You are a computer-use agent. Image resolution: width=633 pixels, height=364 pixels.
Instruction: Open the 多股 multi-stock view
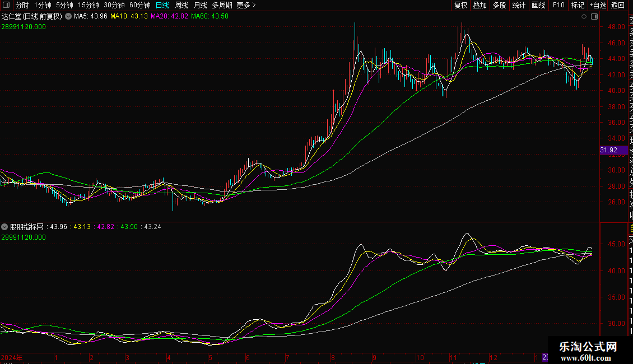(499, 5)
